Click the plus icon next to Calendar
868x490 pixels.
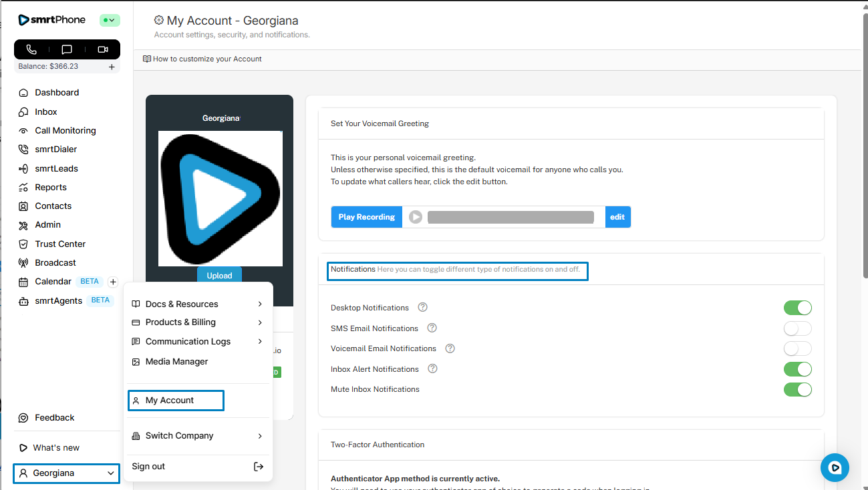click(113, 282)
